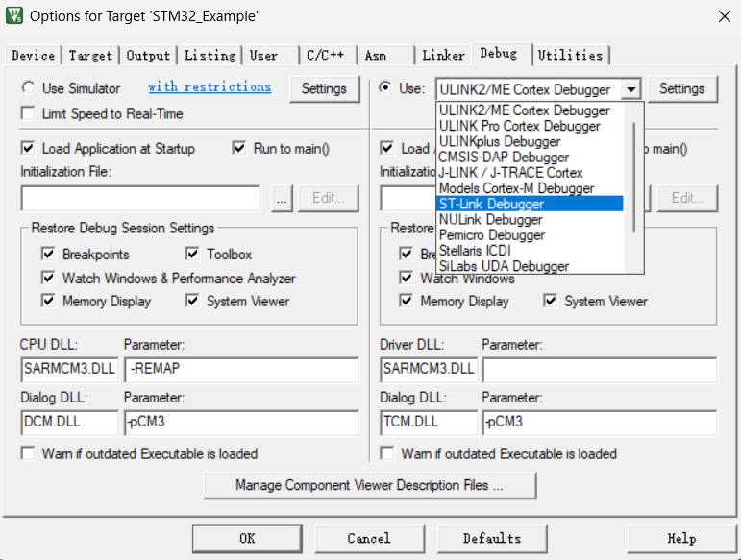Screen dimensions: 741x560
Task: Switch to the Utilities tab
Action: click(570, 56)
